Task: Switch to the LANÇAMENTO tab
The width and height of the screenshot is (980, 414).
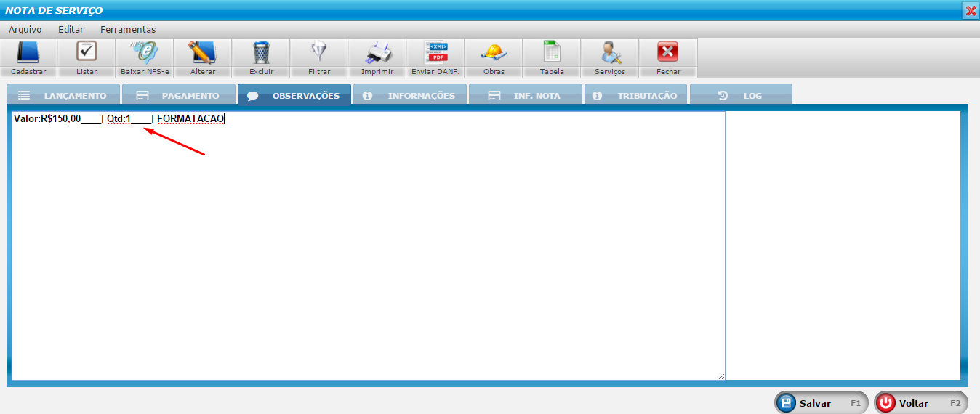Action: pos(63,95)
